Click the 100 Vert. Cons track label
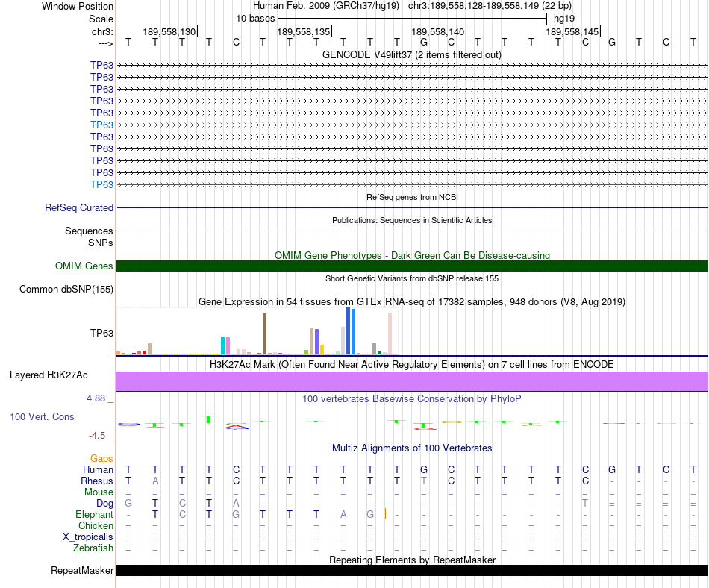The height and width of the screenshot is (588, 709). [x=42, y=416]
